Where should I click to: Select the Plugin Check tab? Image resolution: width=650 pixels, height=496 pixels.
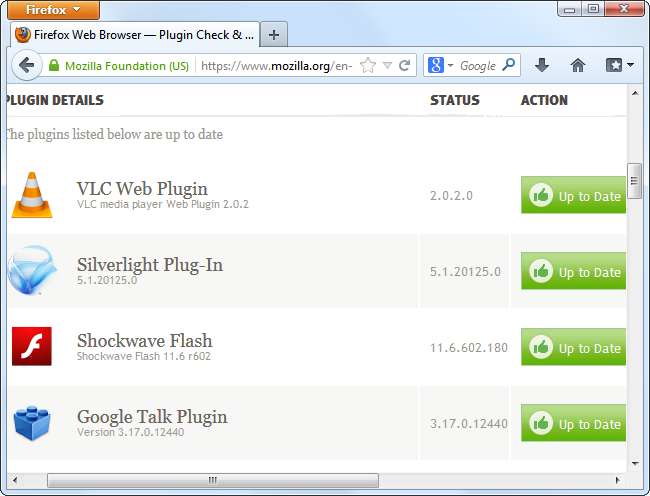(x=135, y=35)
